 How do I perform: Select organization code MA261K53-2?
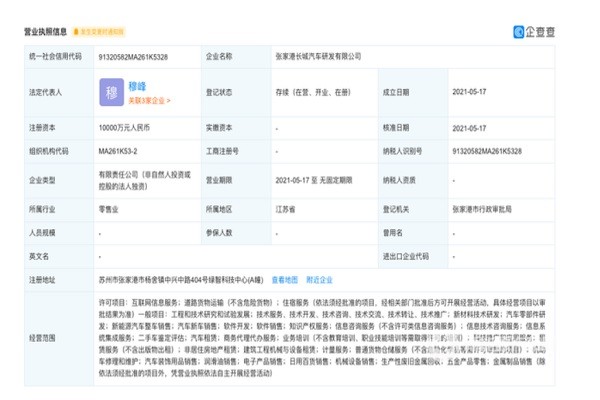[x=118, y=151]
